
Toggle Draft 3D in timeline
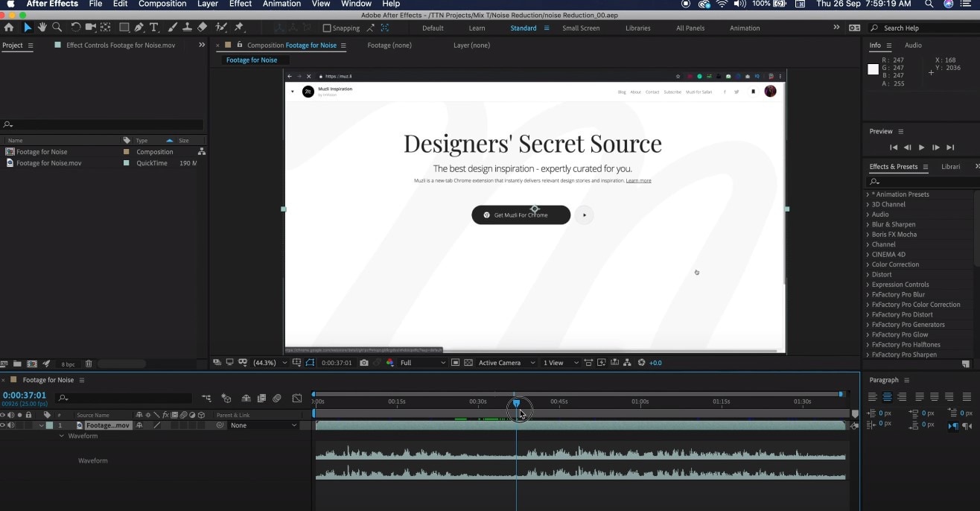coord(226,399)
